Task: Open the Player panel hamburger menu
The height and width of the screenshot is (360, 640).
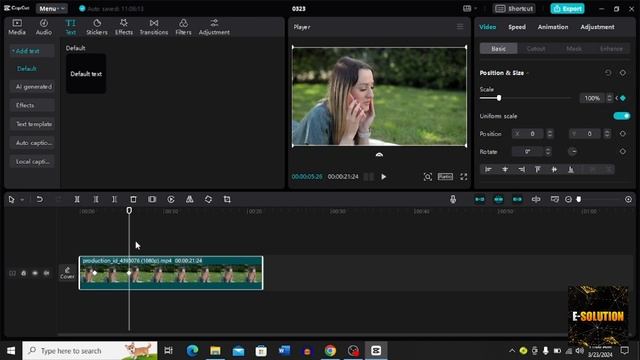Action: click(460, 27)
